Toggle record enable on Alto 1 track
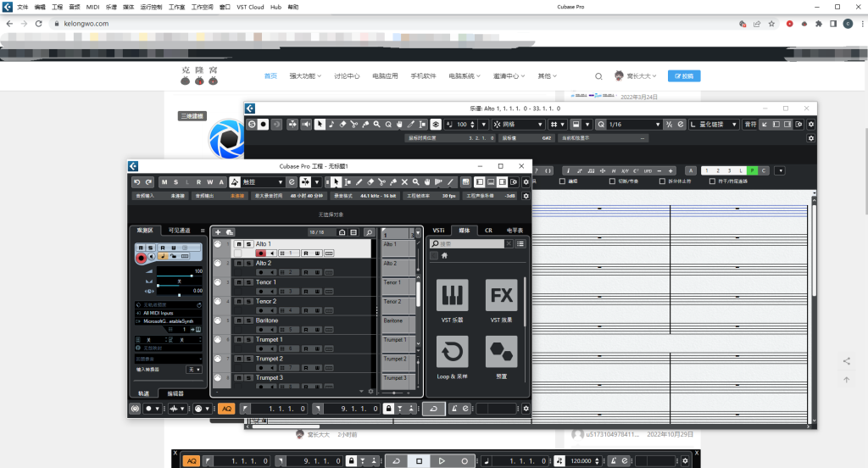The height and width of the screenshot is (468, 868). 261,253
